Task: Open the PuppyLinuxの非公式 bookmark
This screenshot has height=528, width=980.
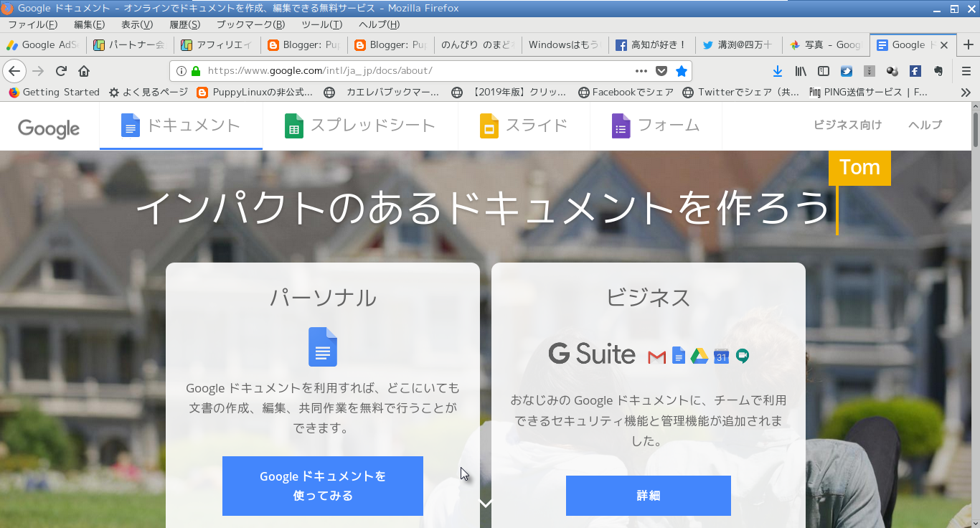Action: pos(254,93)
